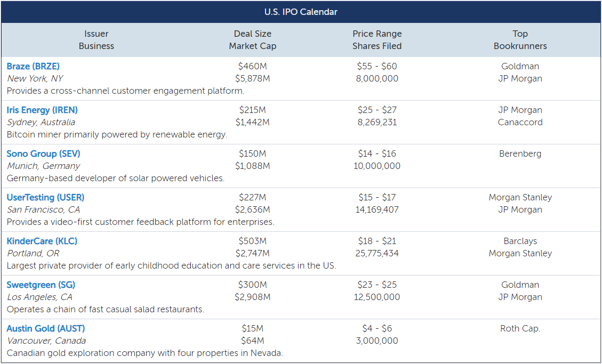
Task: Click the video-first customer feedback description
Action: coord(141,222)
